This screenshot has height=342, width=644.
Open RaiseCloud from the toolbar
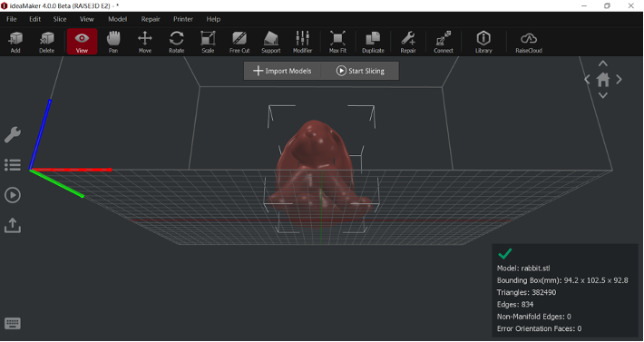[529, 42]
